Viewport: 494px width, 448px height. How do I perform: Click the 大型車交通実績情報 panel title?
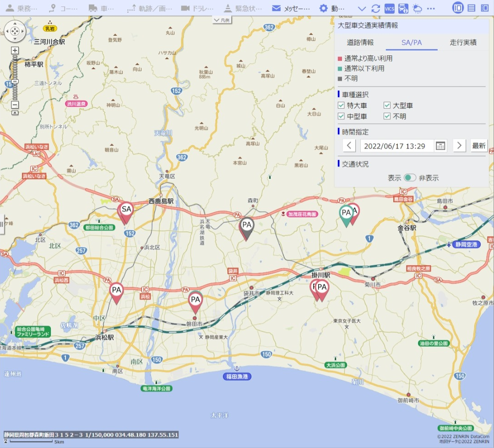pyautogui.click(x=368, y=26)
